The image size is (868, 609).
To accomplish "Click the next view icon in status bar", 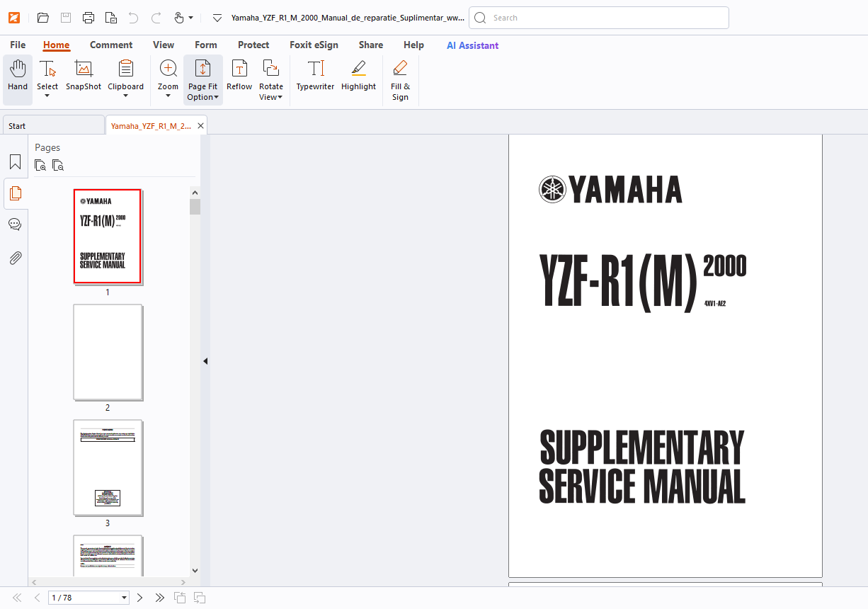I will [x=200, y=598].
